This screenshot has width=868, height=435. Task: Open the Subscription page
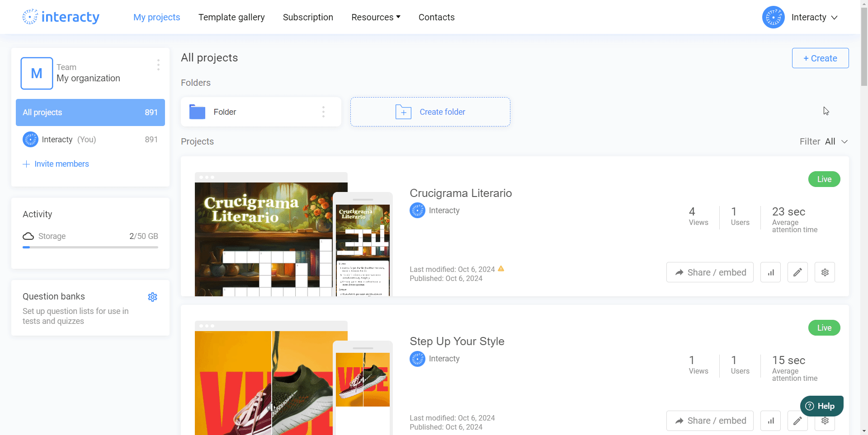308,17
